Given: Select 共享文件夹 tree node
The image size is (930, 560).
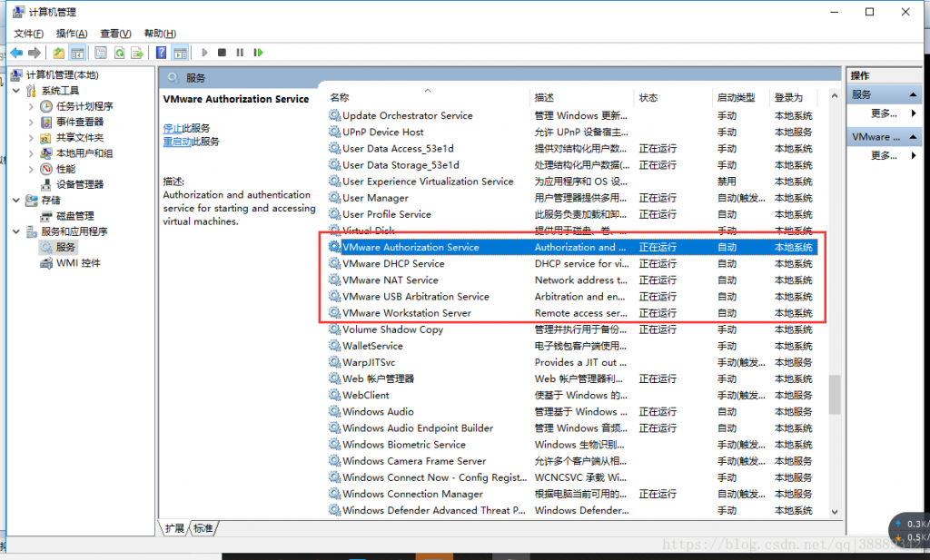Looking at the screenshot, I should [80, 137].
